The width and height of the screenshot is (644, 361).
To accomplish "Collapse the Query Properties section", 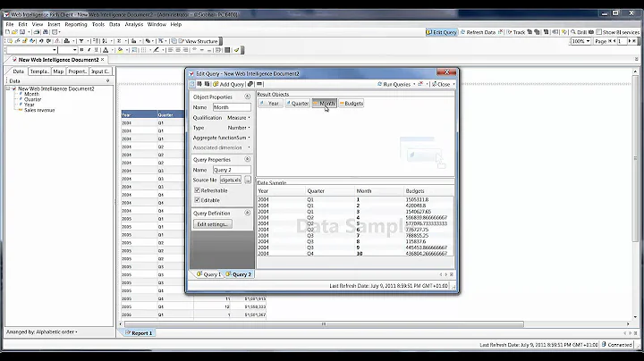I will point(247,159).
